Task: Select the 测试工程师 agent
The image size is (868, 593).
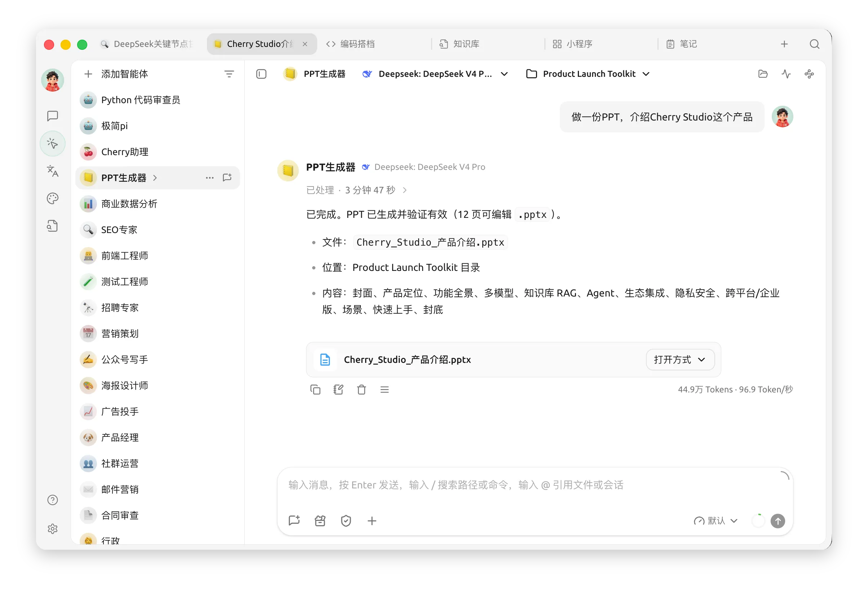Action: click(x=158, y=282)
